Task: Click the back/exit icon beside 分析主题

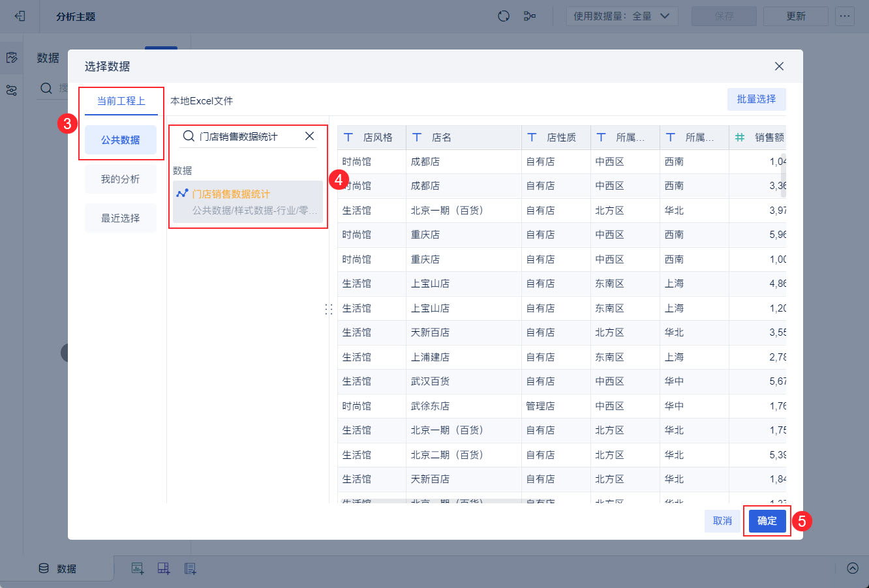Action: [20, 16]
